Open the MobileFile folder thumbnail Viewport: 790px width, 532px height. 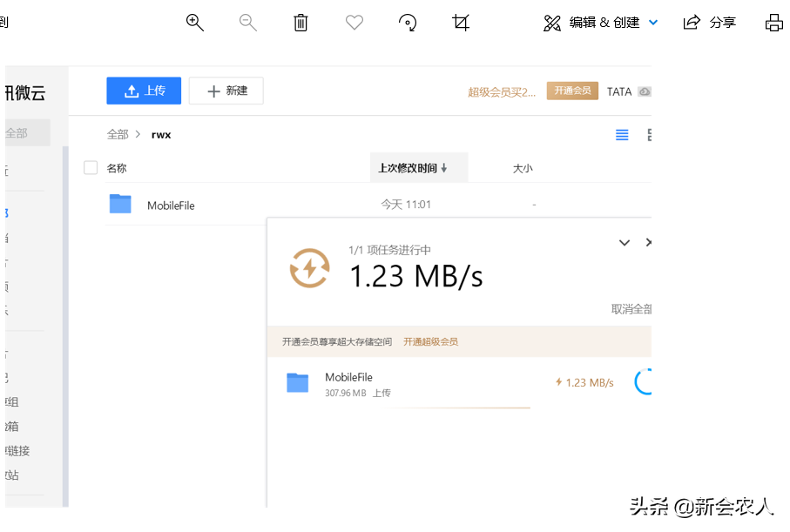point(120,204)
